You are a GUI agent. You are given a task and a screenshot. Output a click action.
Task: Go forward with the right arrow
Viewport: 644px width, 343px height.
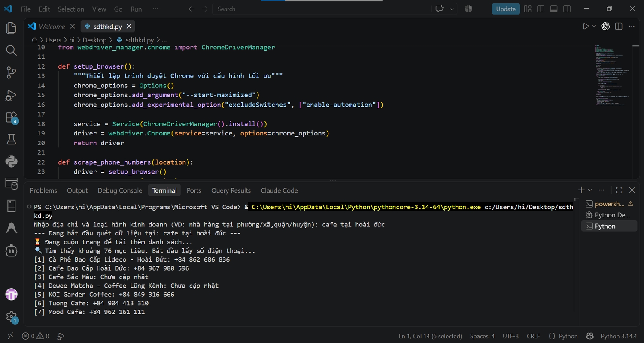205,9
